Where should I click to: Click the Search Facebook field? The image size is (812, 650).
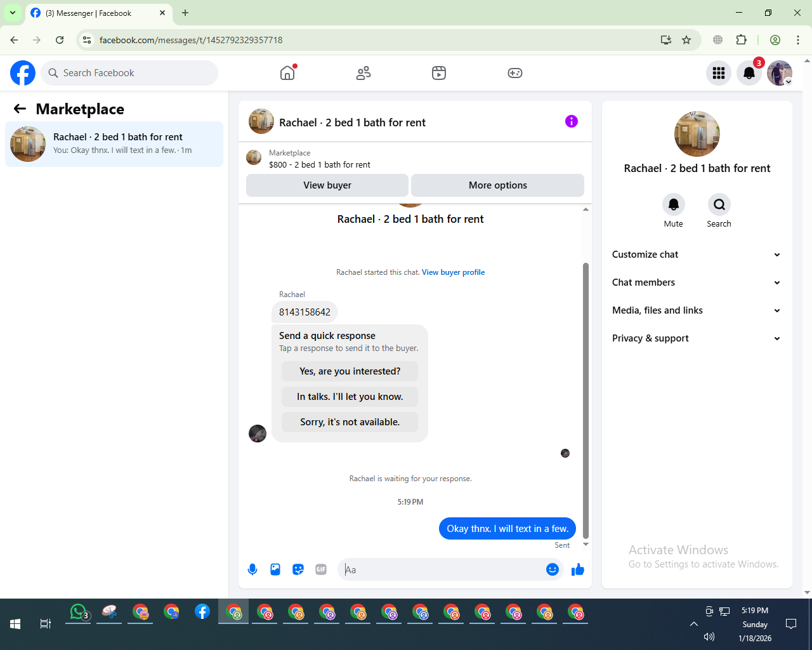click(x=129, y=73)
